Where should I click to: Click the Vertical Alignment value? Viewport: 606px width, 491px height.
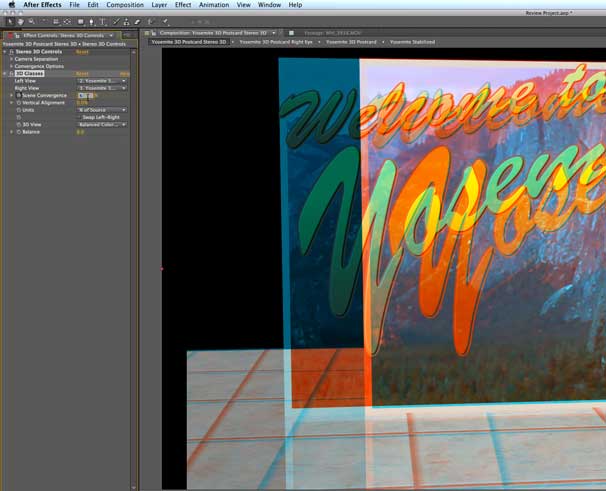coord(82,102)
